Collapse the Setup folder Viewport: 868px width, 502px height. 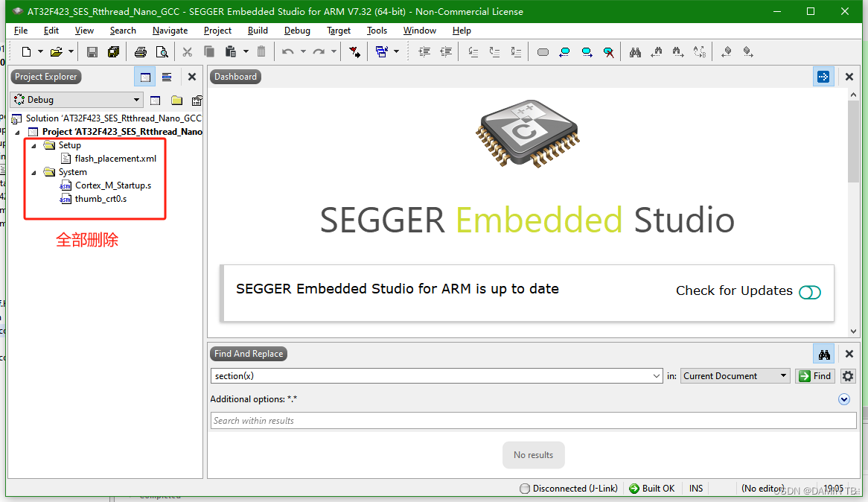(x=33, y=146)
